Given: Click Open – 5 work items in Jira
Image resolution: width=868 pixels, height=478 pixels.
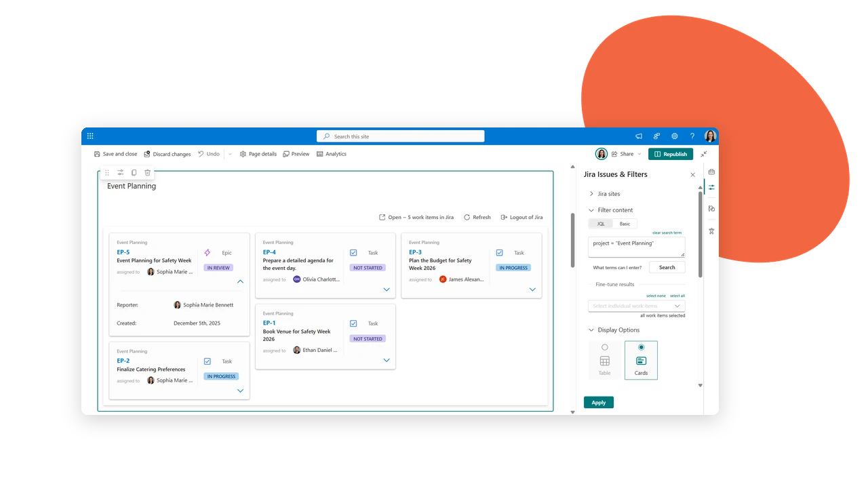Looking at the screenshot, I should click(416, 217).
